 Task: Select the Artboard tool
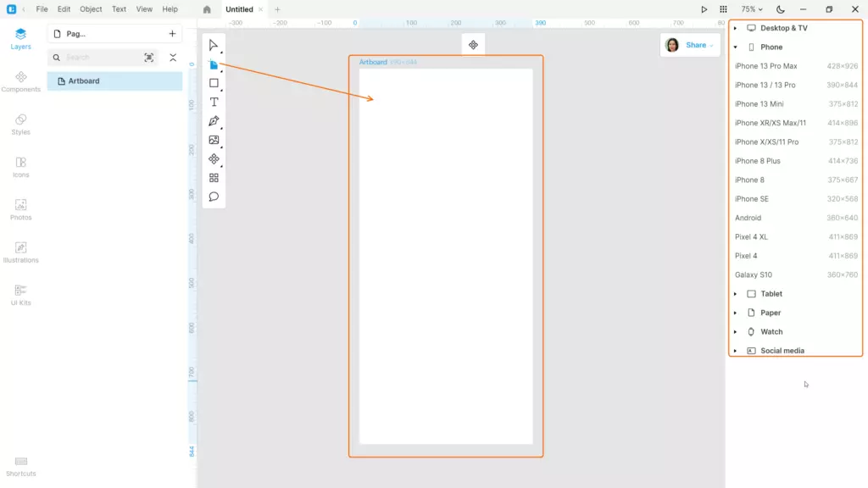tap(214, 64)
